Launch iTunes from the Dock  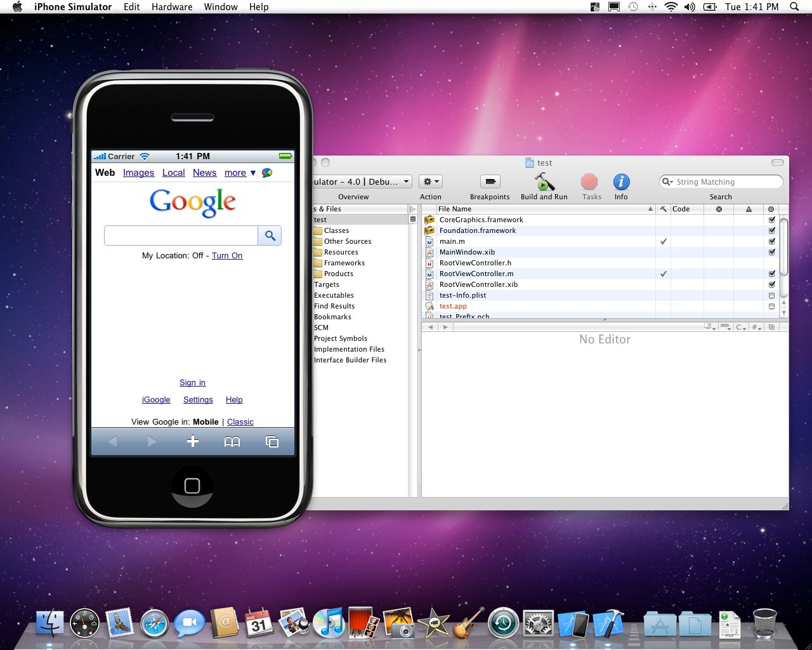tap(328, 623)
